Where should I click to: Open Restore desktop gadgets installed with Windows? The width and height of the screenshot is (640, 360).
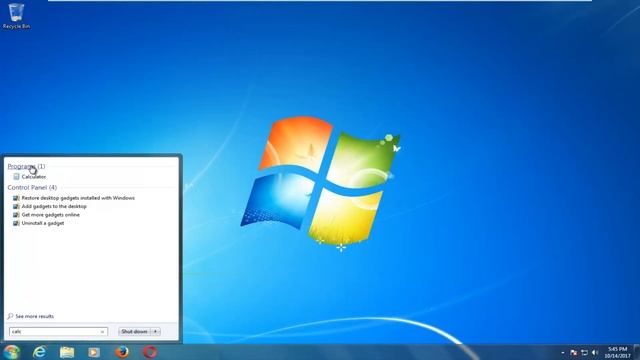coord(78,198)
